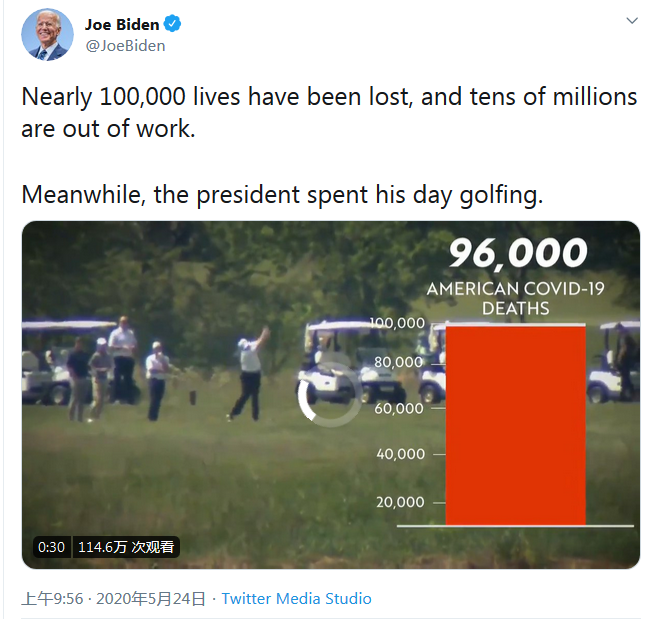Click the "American COVID-19 Deaths" caption
657x619 pixels.
516,298
